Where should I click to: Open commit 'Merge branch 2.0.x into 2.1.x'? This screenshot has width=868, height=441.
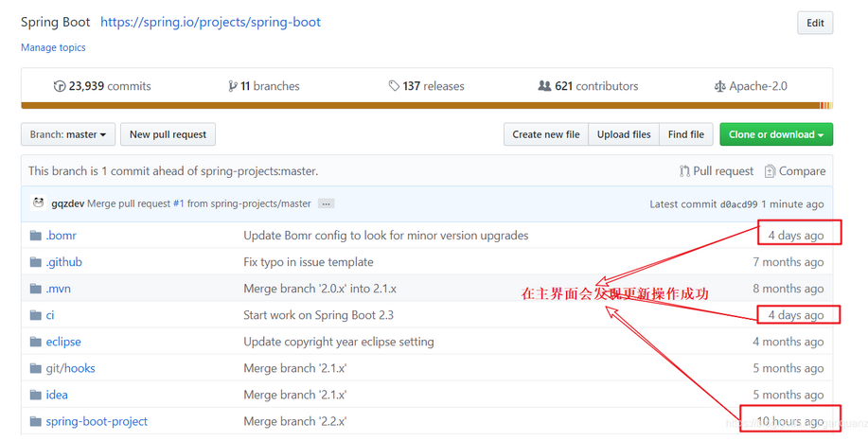pyautogui.click(x=320, y=289)
